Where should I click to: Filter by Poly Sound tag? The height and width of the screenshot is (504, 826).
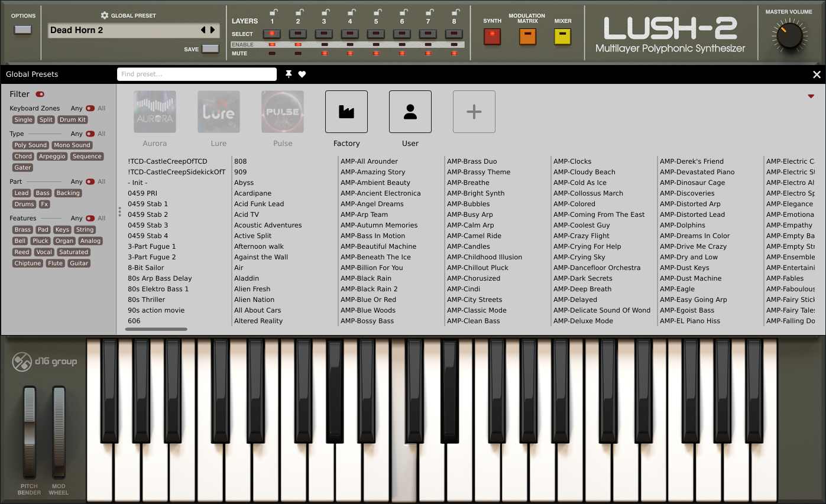[x=30, y=145]
